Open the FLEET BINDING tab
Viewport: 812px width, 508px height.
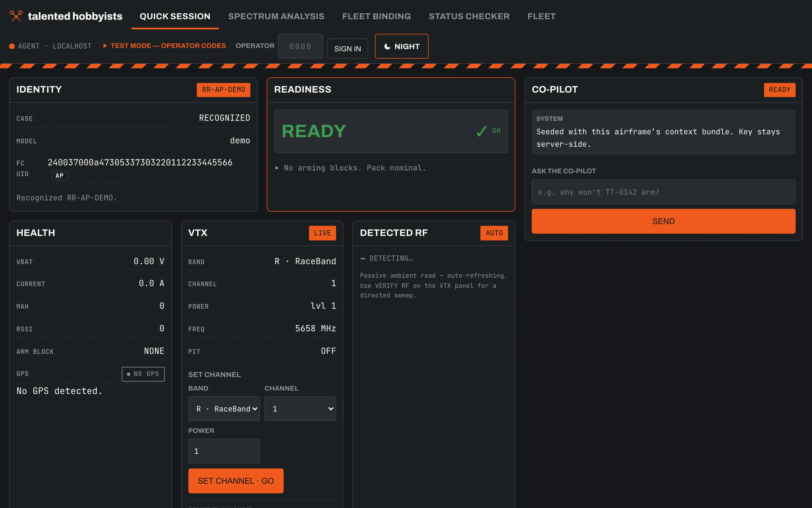tap(376, 16)
